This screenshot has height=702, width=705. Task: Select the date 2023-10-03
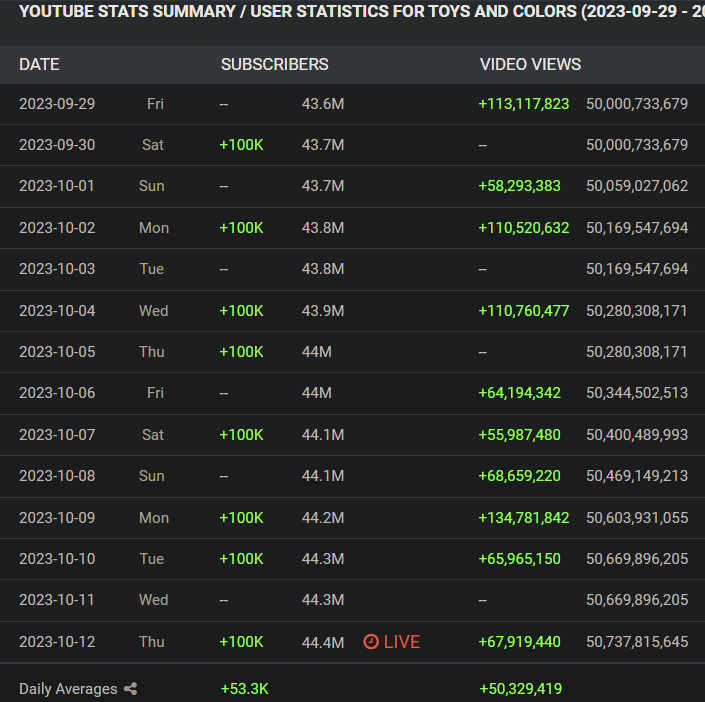point(57,269)
